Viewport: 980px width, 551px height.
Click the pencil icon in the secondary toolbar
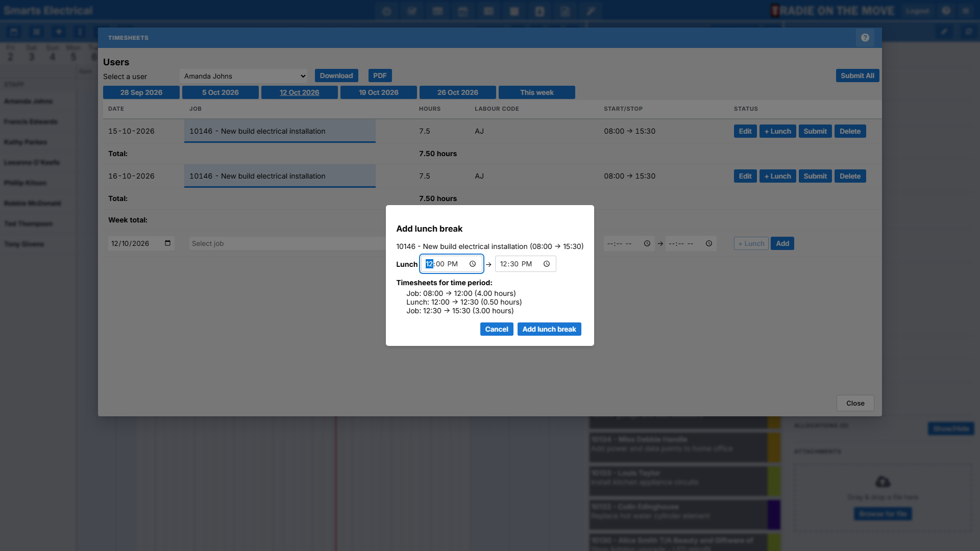(x=944, y=32)
